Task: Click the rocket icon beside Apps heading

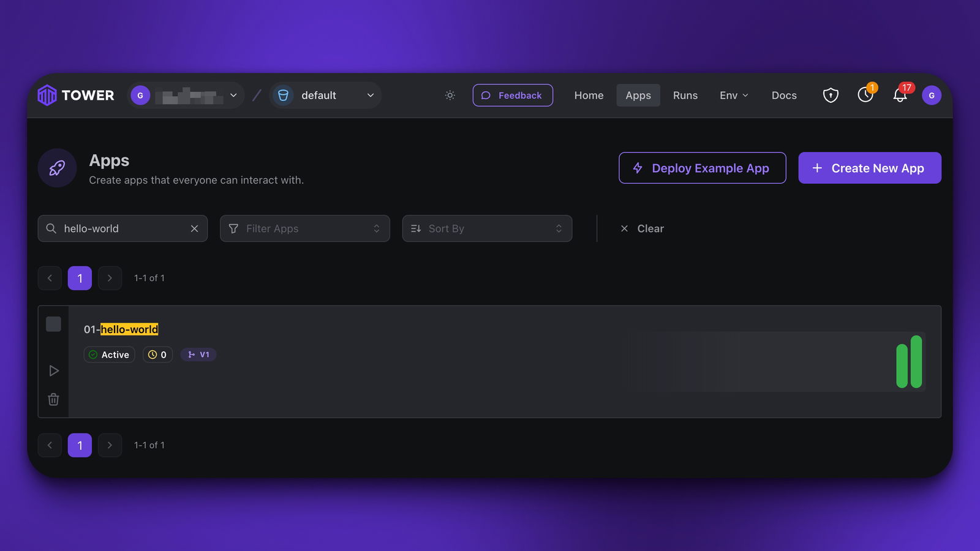Action: tap(57, 168)
